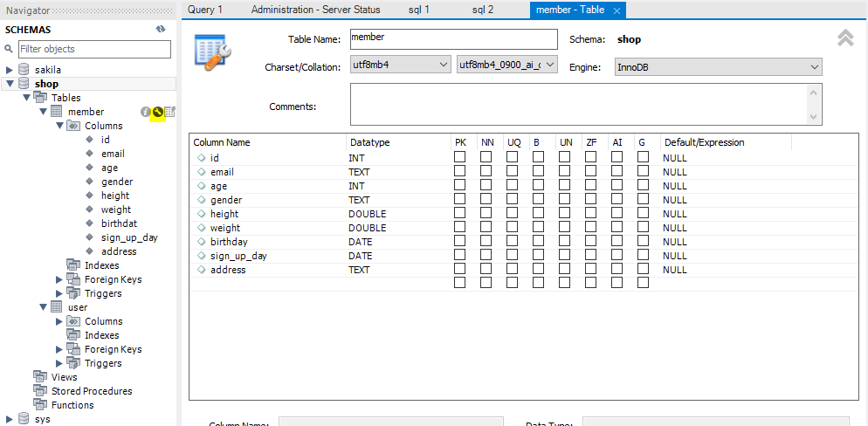Click the Stored Procedures folder icon
868x426 pixels.
click(40, 390)
